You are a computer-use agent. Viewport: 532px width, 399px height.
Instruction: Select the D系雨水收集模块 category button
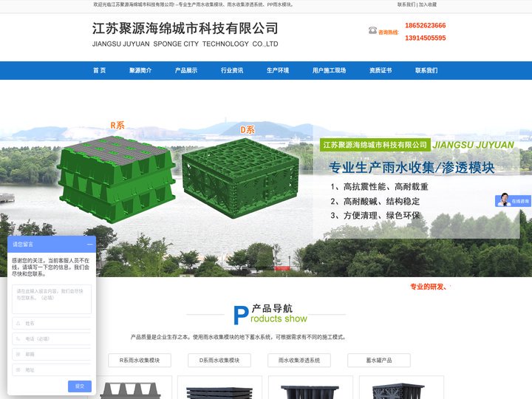click(x=219, y=361)
